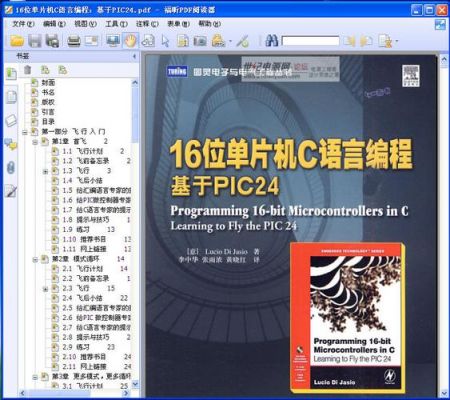Screen dimensions: 450x400
Task: Open the Bookmarks panel sidebar icon
Action: [x=11, y=73]
